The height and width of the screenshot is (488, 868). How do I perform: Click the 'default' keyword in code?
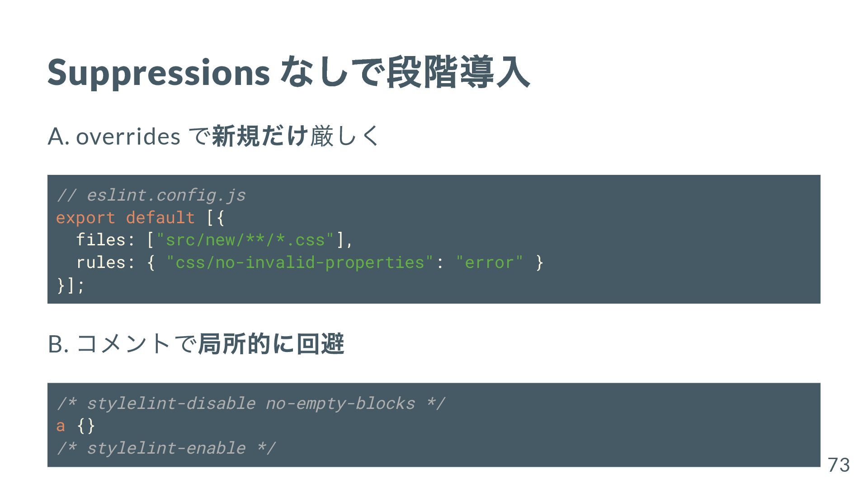(160, 218)
